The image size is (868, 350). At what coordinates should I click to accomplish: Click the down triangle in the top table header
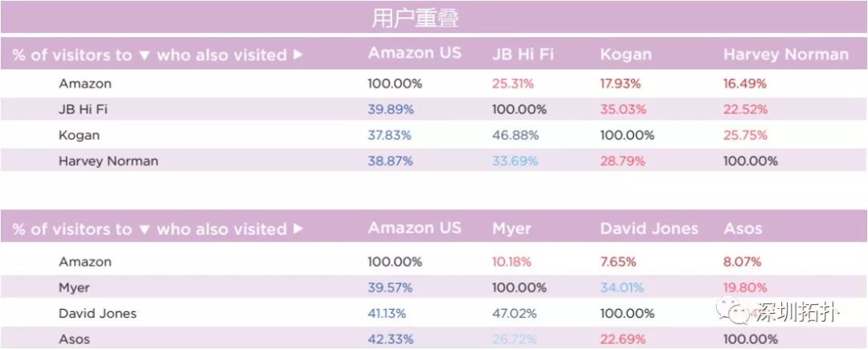tap(144, 56)
